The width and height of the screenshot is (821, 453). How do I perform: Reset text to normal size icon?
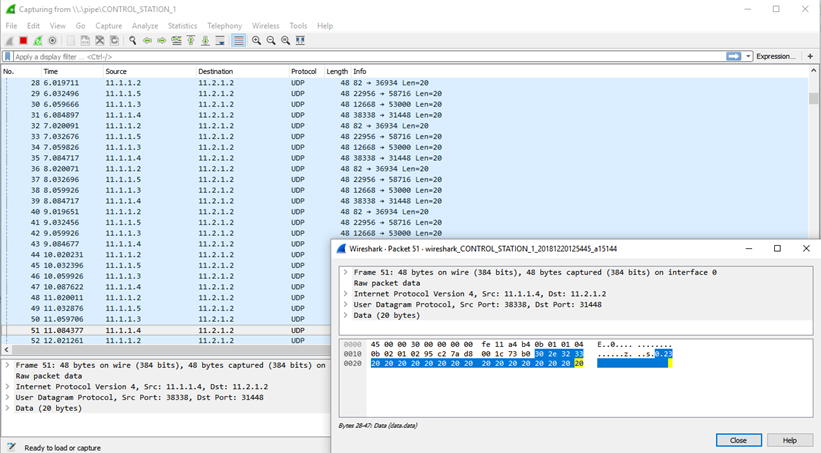285,40
